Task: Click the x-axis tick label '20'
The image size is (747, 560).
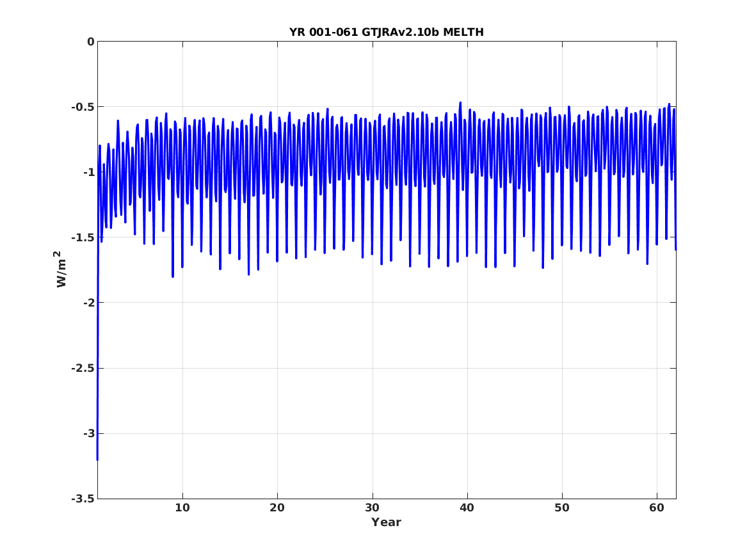Action: (277, 508)
